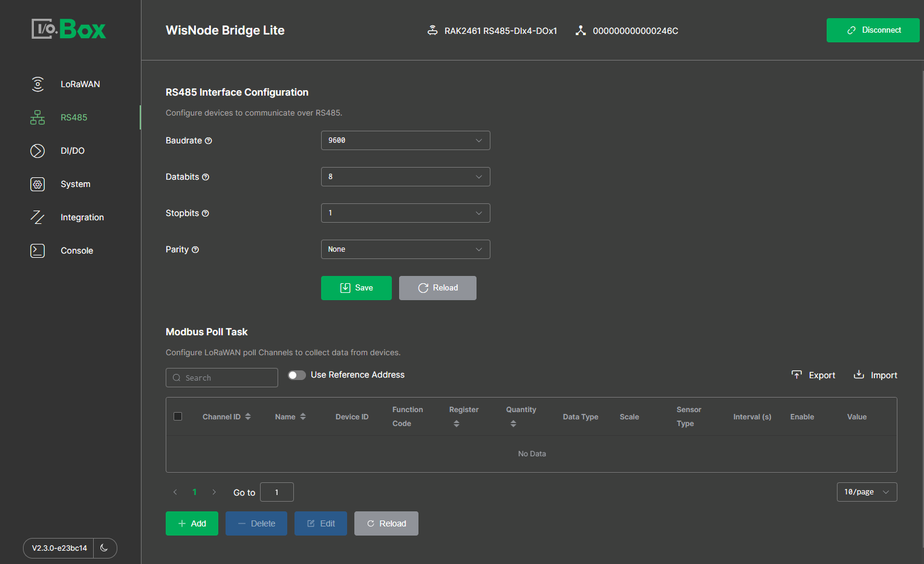Open the Parity dropdown
924x564 pixels.
pyautogui.click(x=405, y=249)
